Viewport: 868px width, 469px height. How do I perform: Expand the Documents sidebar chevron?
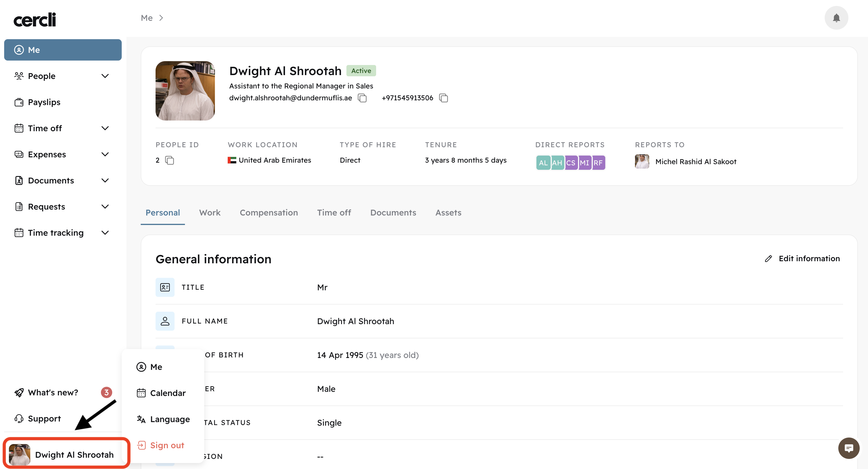[x=105, y=180]
